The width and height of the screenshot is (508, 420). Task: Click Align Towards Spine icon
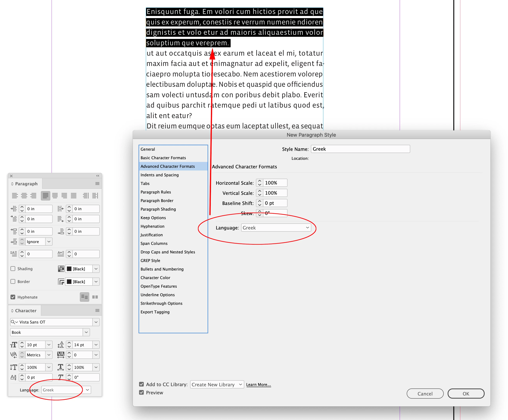(x=86, y=196)
